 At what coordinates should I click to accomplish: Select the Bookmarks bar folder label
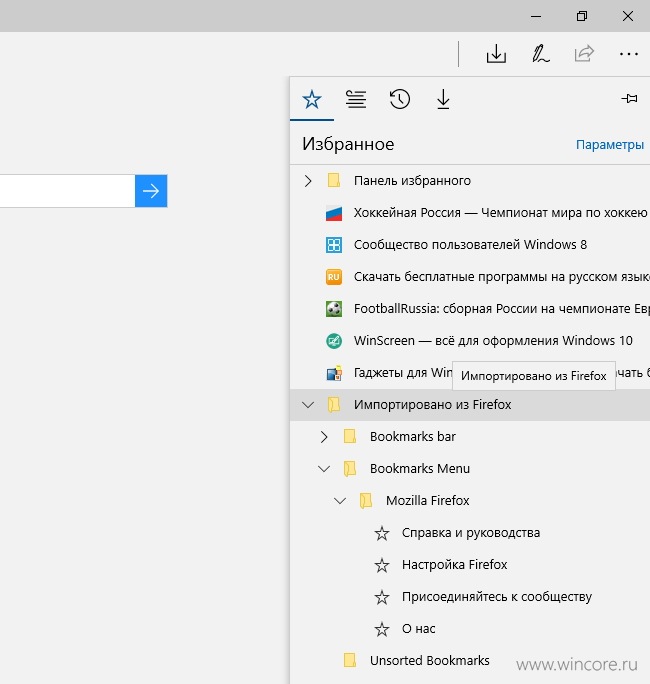[x=413, y=437]
